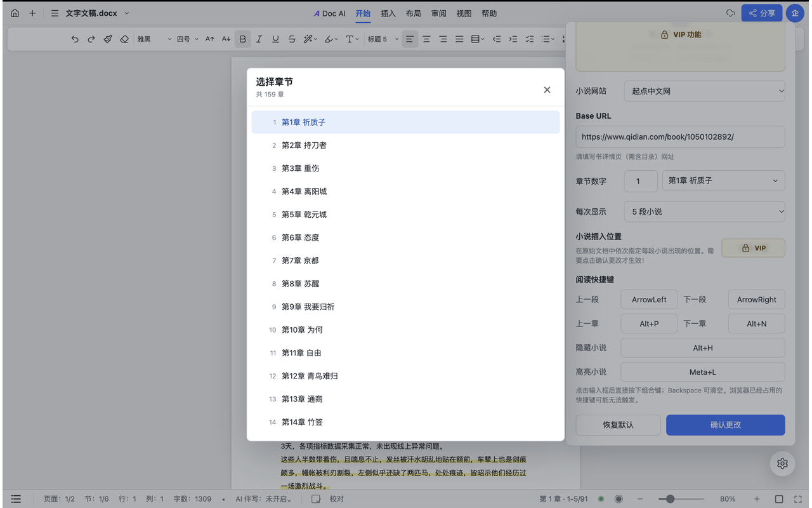The width and height of the screenshot is (812, 508).
Task: Click the plus new document icon
Action: 32,13
